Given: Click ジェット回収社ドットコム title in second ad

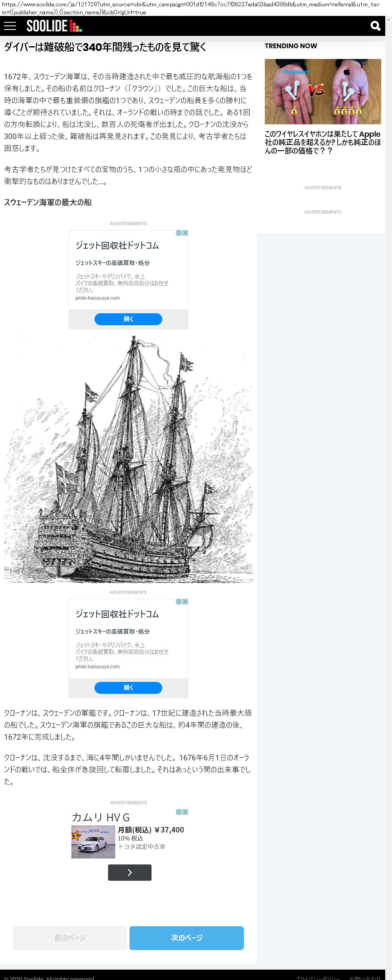Looking at the screenshot, I should pyautogui.click(x=117, y=614).
